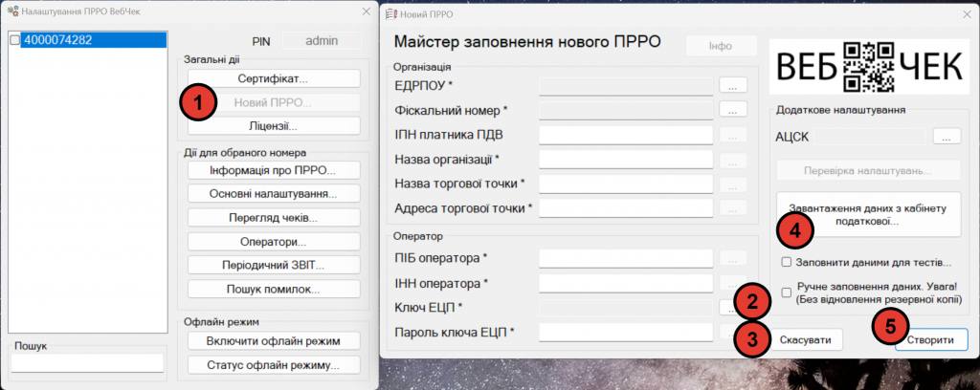This screenshot has width=980, height=390.
Task: Enable Заповнити даними для тестів checkbox
Action: 787,262
